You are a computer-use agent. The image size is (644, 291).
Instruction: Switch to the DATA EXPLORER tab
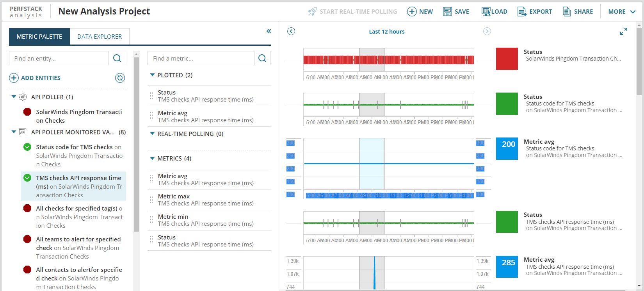(100, 36)
